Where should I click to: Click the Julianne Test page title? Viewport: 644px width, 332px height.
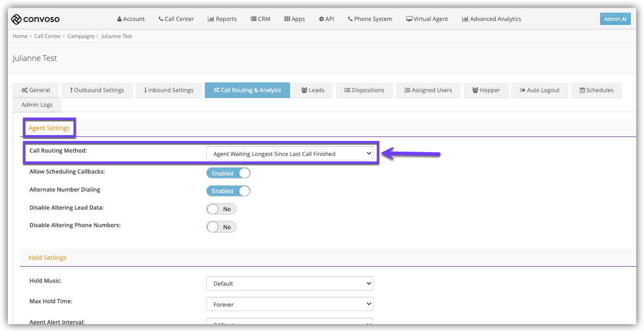click(35, 58)
